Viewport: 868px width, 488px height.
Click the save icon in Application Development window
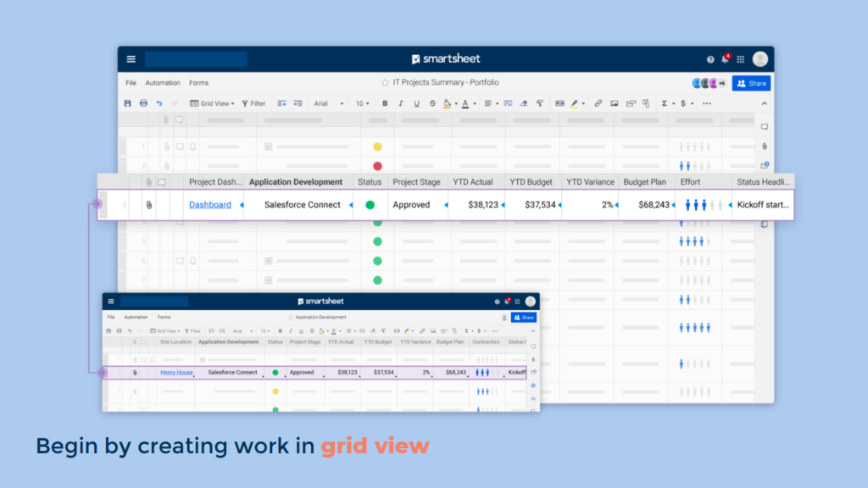[x=108, y=331]
